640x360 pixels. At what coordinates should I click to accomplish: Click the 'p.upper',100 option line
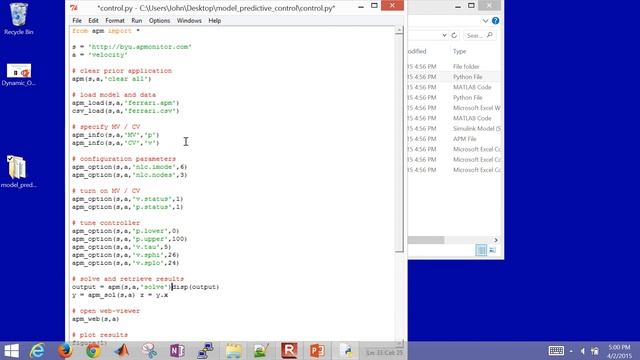click(129, 239)
